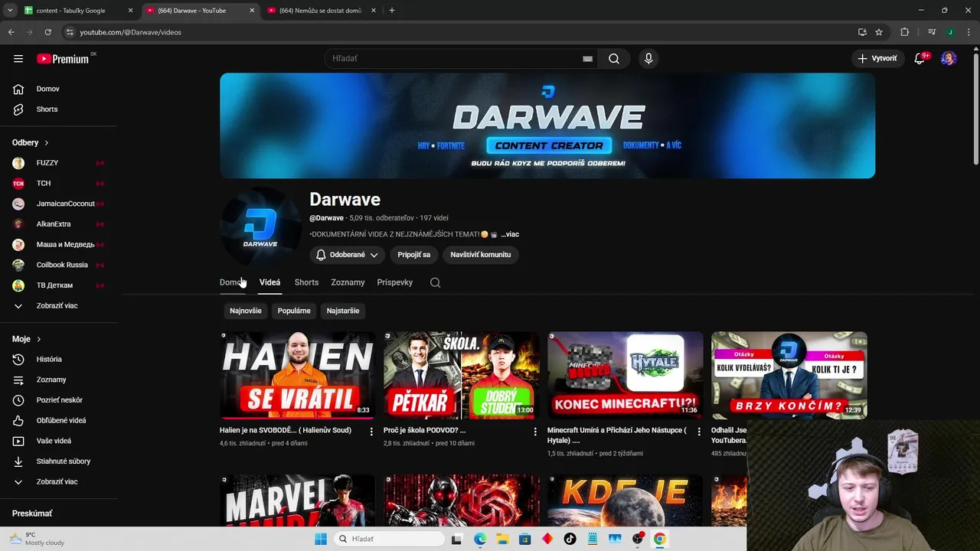Image resolution: width=980 pixels, height=551 pixels.
Task: Open options menu for Proč je škola PODVOD video
Action: (x=535, y=432)
